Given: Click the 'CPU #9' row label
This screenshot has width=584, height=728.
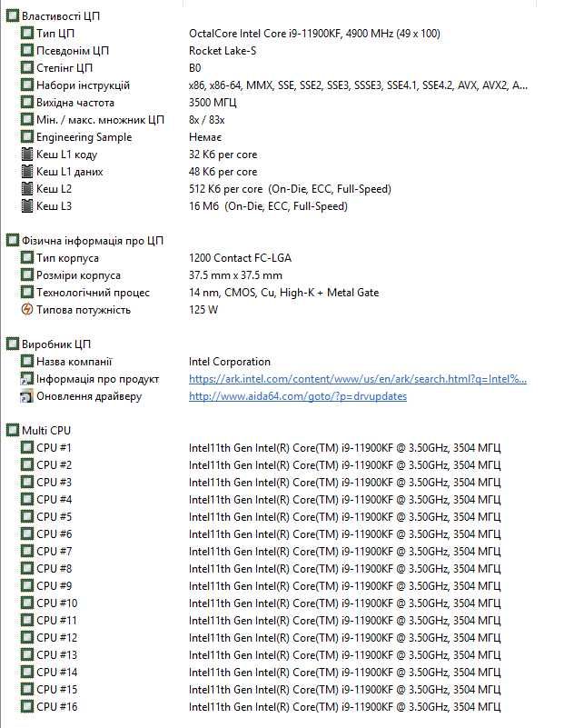Looking at the screenshot, I should tap(54, 586).
